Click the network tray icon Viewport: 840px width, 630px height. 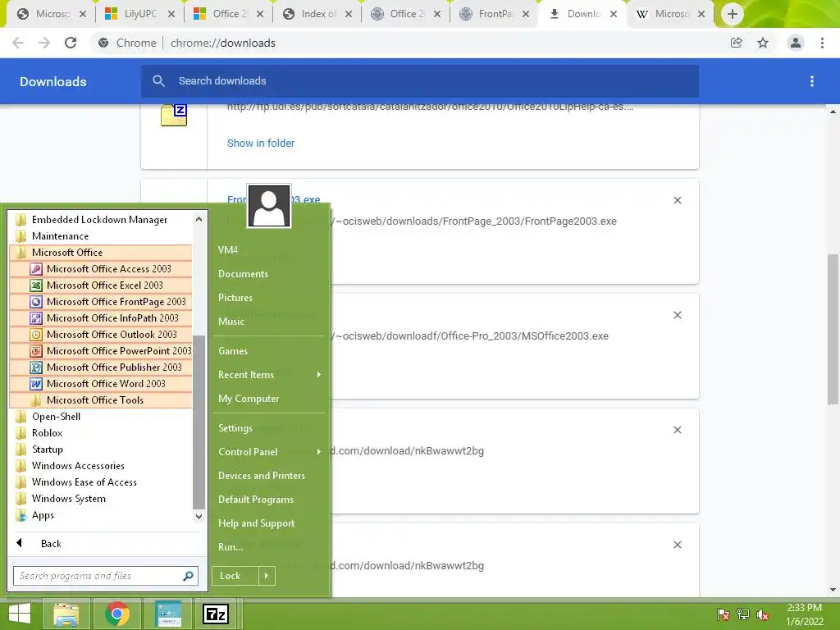point(743,614)
